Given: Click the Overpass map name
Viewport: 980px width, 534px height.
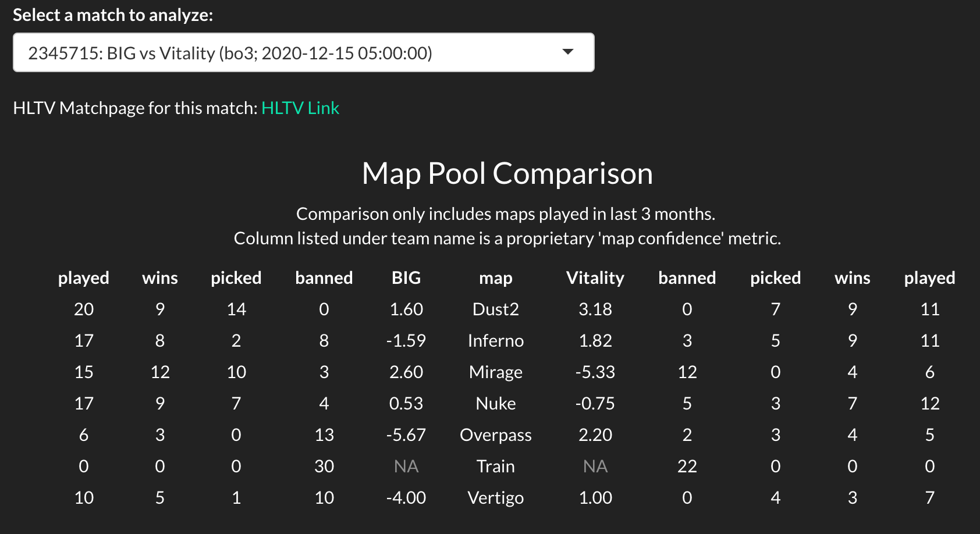Looking at the screenshot, I should (495, 435).
